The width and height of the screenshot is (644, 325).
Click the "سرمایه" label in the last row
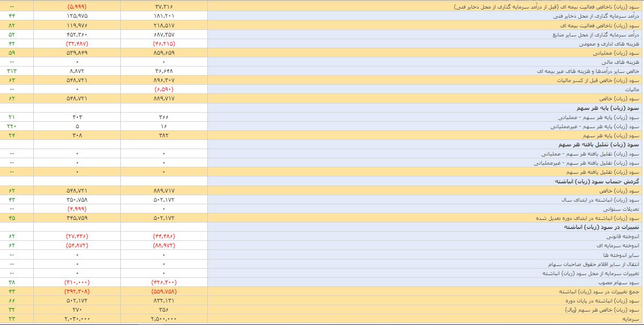pyautogui.click(x=629, y=319)
